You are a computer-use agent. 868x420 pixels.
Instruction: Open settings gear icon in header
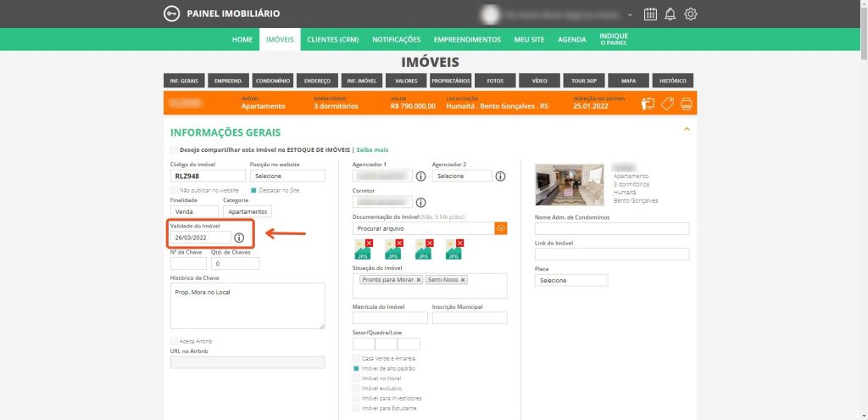(691, 14)
